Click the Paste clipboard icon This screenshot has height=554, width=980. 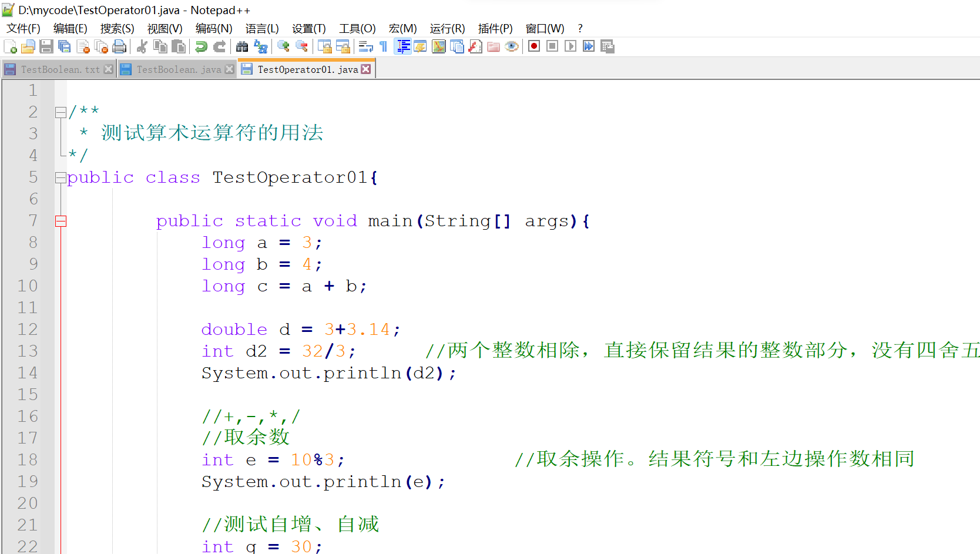coord(179,46)
